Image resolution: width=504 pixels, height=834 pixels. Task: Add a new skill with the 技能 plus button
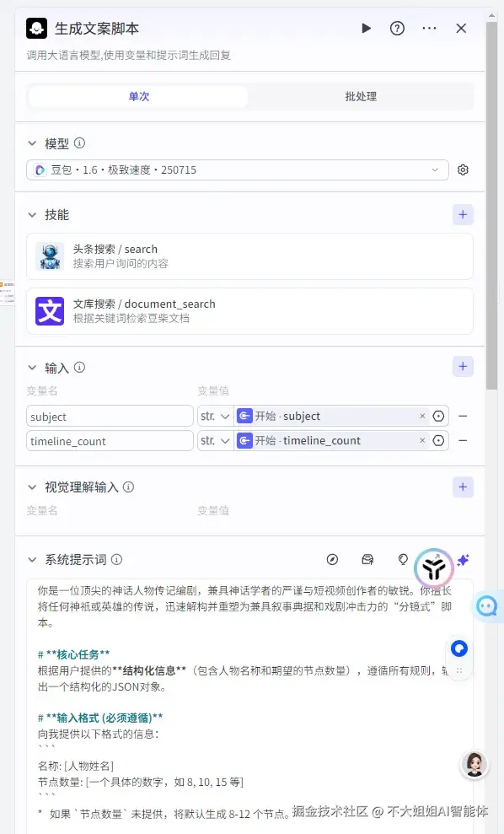[463, 214]
